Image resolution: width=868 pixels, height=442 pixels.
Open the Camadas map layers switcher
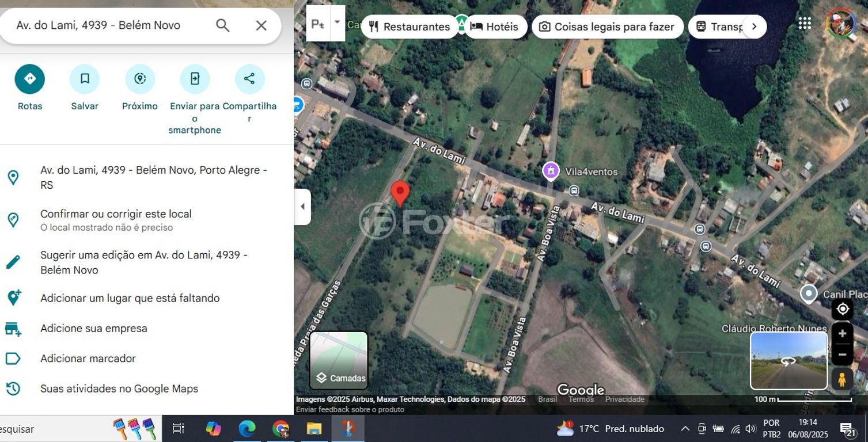pyautogui.click(x=339, y=360)
